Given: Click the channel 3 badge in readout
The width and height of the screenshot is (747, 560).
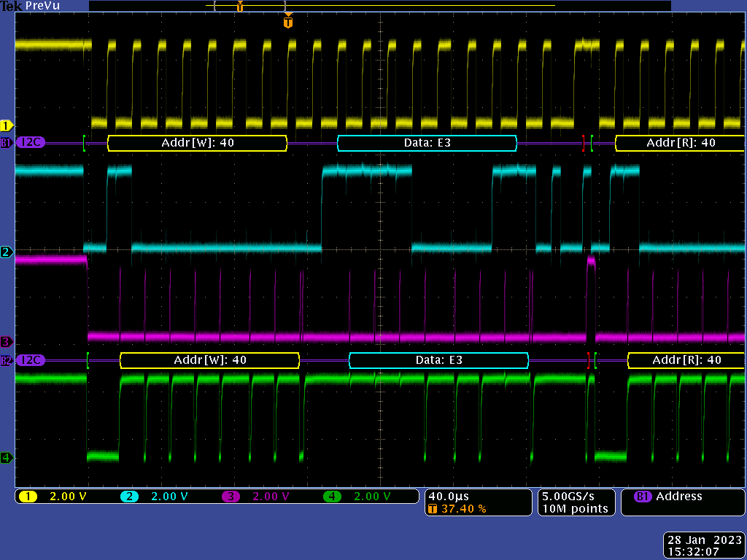Looking at the screenshot, I should [231, 497].
